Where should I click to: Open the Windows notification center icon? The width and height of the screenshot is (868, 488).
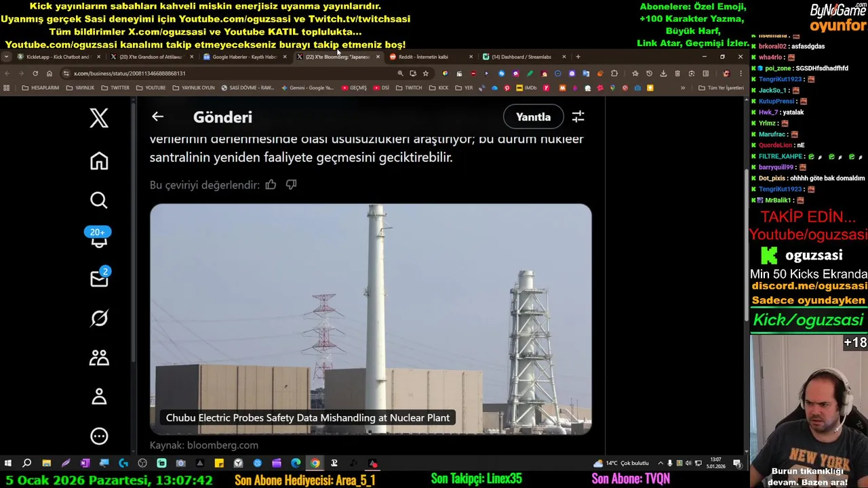pyautogui.click(x=737, y=464)
